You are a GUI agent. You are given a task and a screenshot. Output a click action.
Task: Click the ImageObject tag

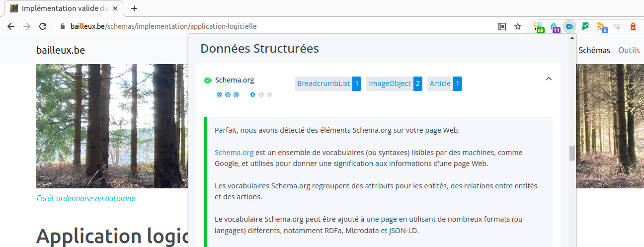coord(395,84)
